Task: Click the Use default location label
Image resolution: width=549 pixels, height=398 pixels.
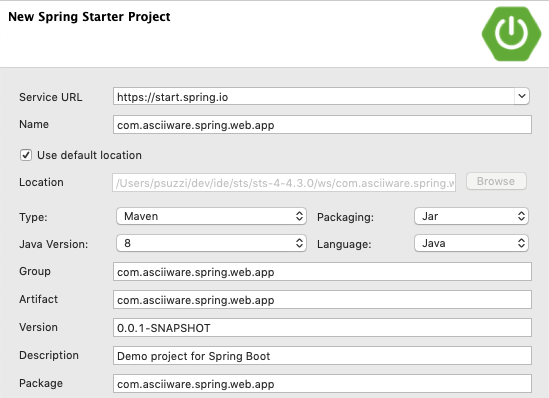Action: tap(89, 155)
